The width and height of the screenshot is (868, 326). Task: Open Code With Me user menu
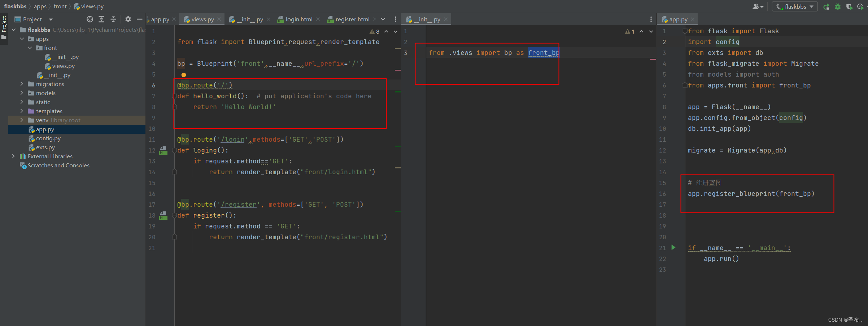pos(758,7)
